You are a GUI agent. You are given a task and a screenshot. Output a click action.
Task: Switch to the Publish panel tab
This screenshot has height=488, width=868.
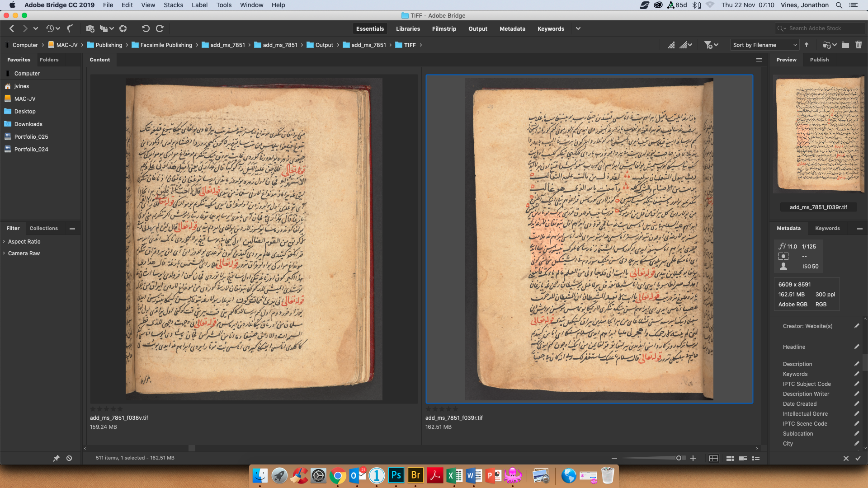(819, 60)
